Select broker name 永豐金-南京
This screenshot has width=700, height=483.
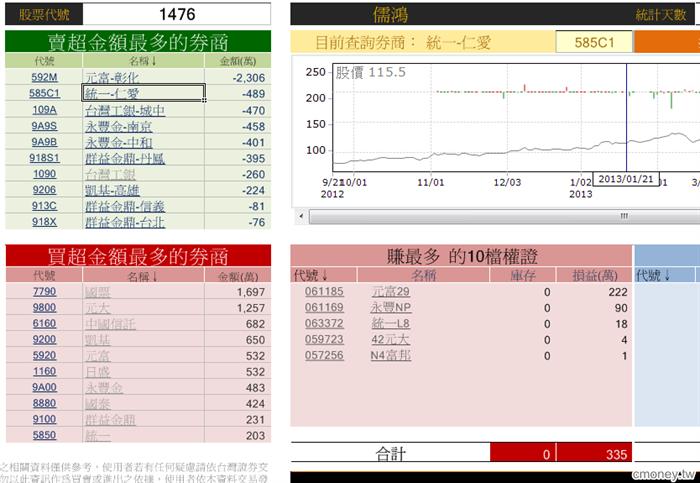click(118, 126)
